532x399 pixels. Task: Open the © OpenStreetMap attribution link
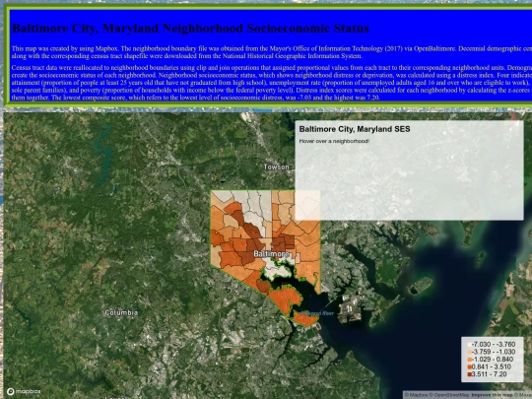pos(449,395)
